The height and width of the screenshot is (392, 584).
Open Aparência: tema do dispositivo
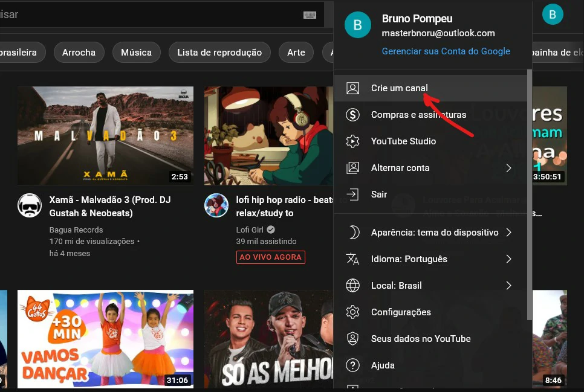[x=430, y=233]
